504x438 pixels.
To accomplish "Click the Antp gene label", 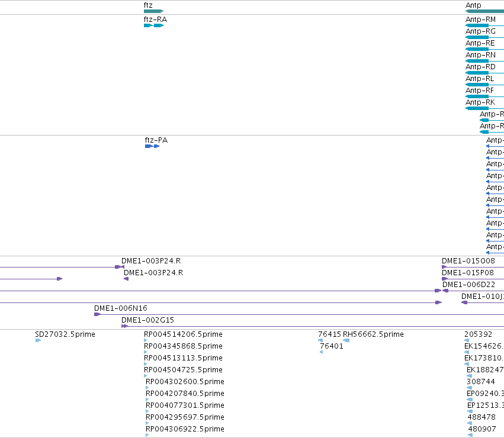I will click(x=473, y=5).
